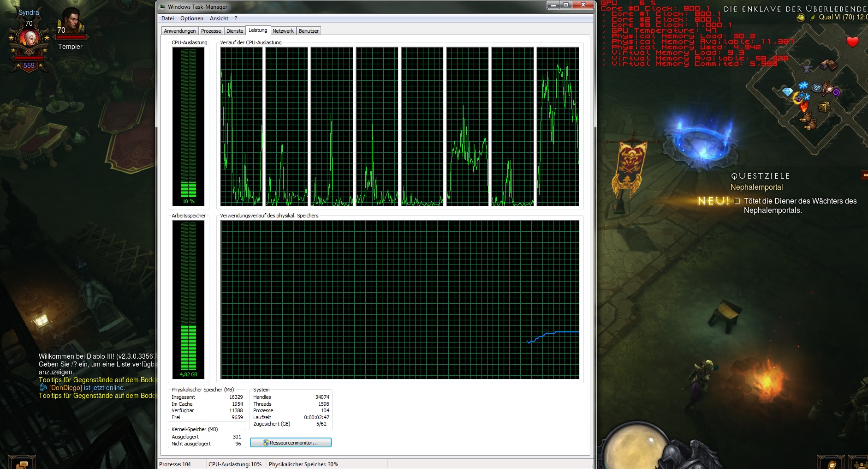Click the red heart on the minimap
The width and height of the screenshot is (868, 469).
(853, 42)
